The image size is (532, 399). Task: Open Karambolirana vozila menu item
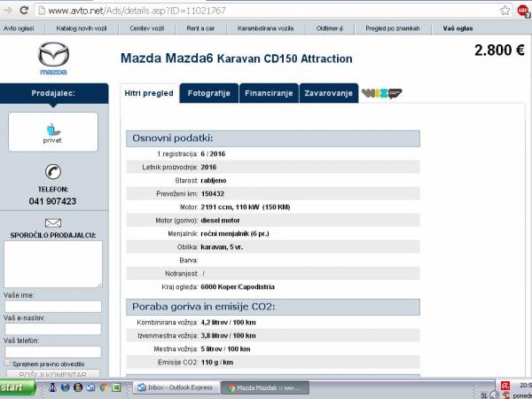266,28
